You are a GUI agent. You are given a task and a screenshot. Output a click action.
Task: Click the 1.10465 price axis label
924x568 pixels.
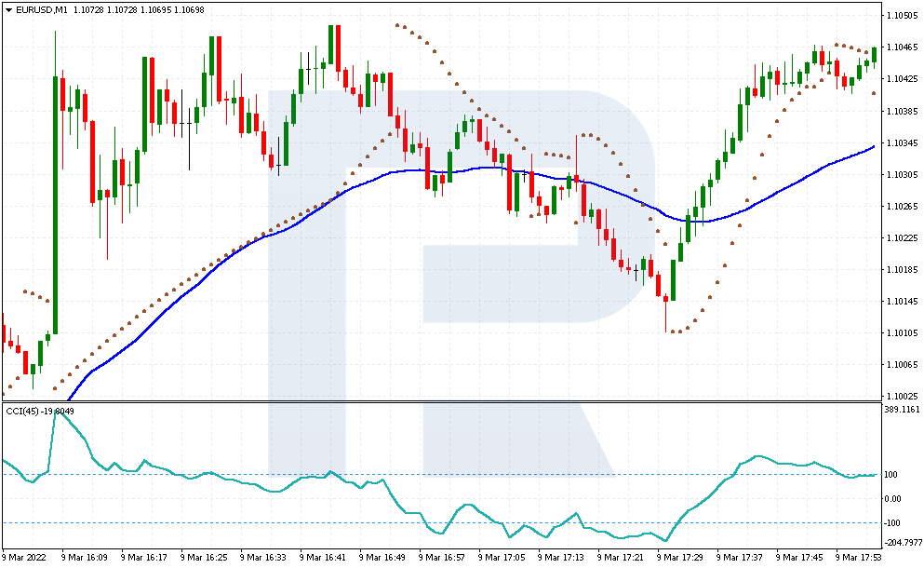point(902,47)
